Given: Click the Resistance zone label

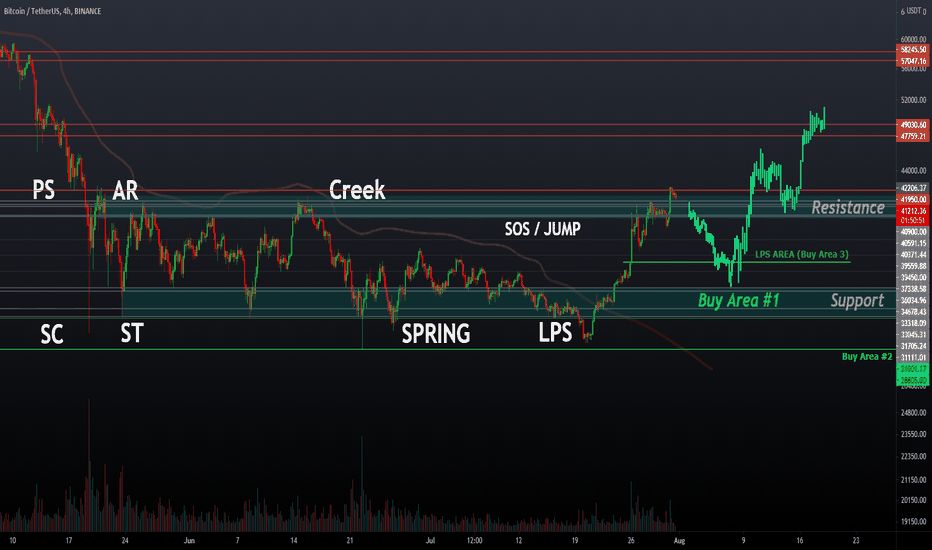Looking at the screenshot, I should 848,208.
